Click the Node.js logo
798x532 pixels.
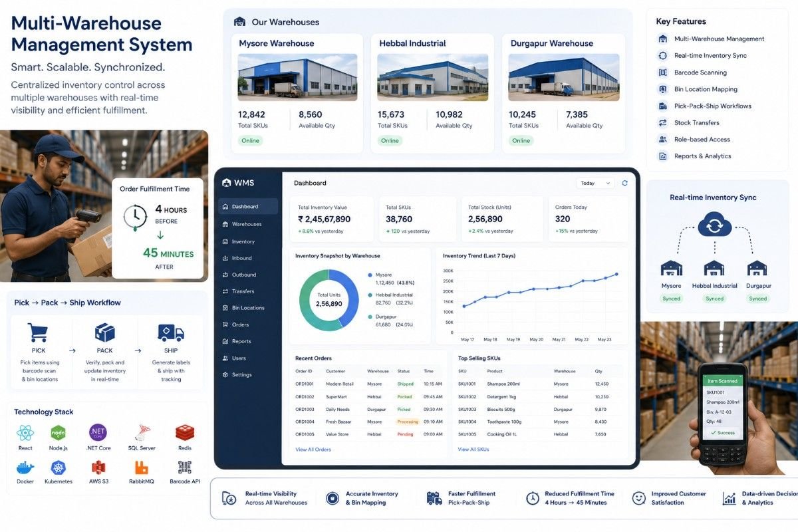tap(59, 433)
